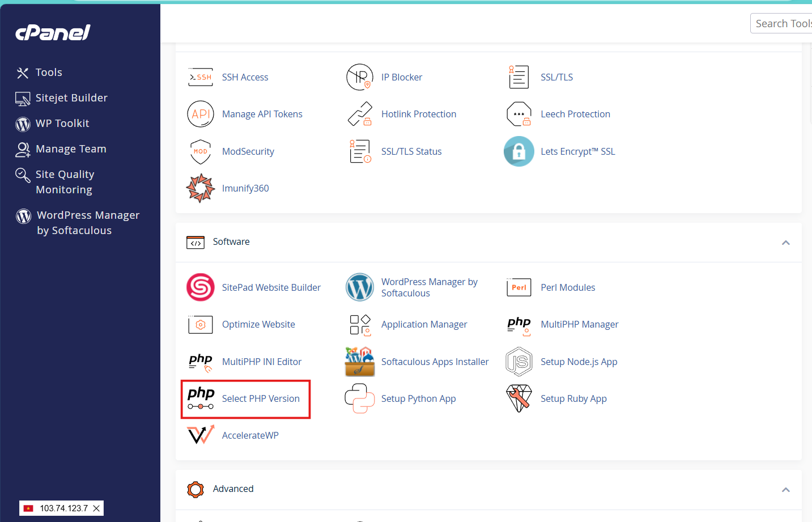Click the Leech Protection icon
Image resolution: width=812 pixels, height=522 pixels.
coord(519,114)
